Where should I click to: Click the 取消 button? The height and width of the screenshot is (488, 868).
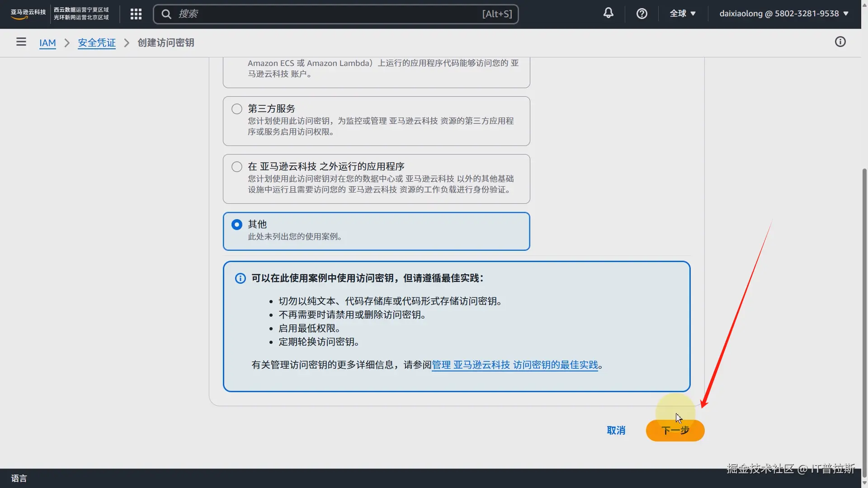point(616,431)
